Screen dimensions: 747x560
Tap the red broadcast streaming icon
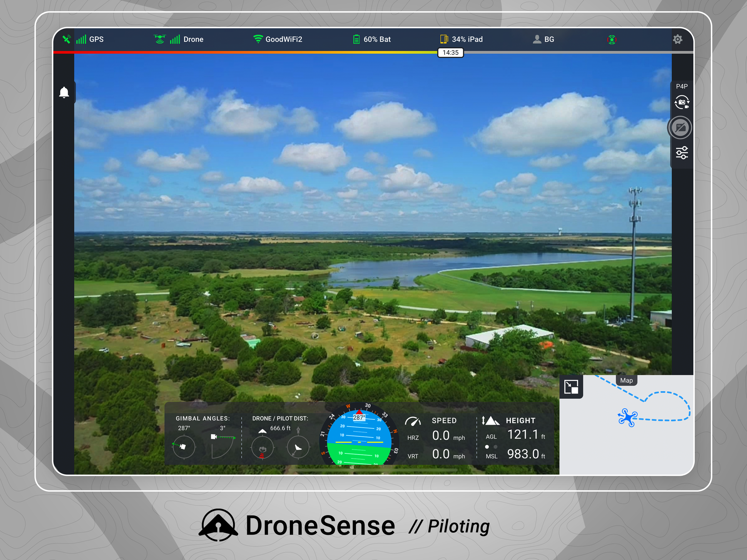612,40
